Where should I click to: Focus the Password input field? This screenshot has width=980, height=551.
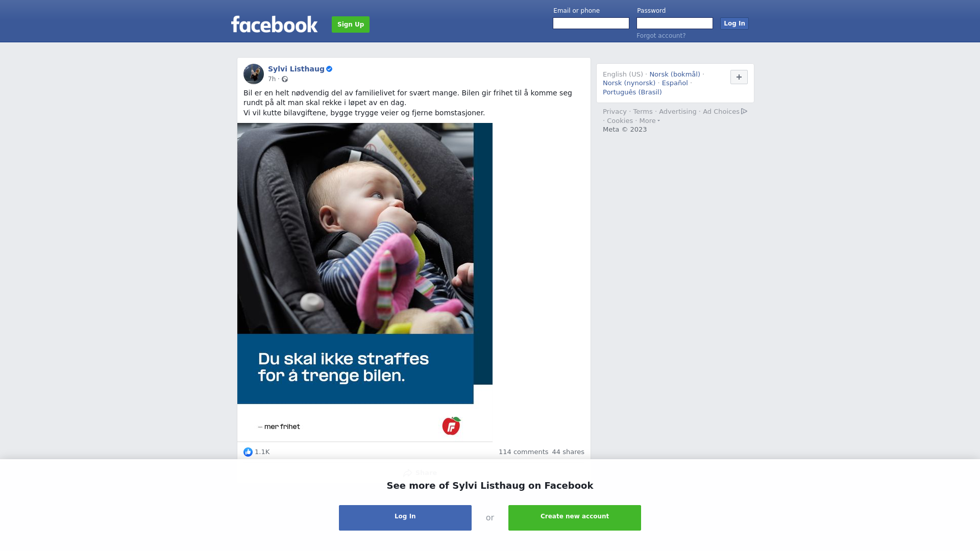[675, 23]
